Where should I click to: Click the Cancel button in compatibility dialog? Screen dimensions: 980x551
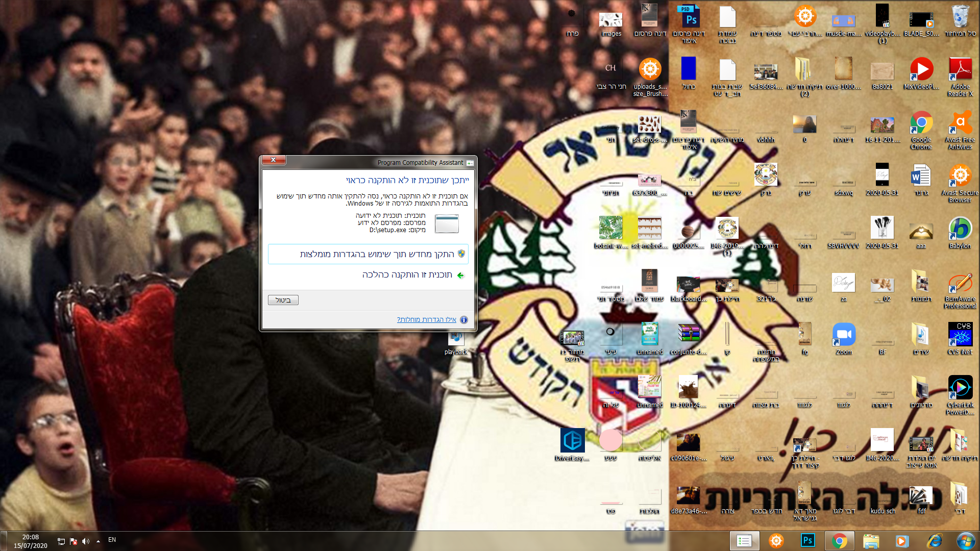[283, 300]
